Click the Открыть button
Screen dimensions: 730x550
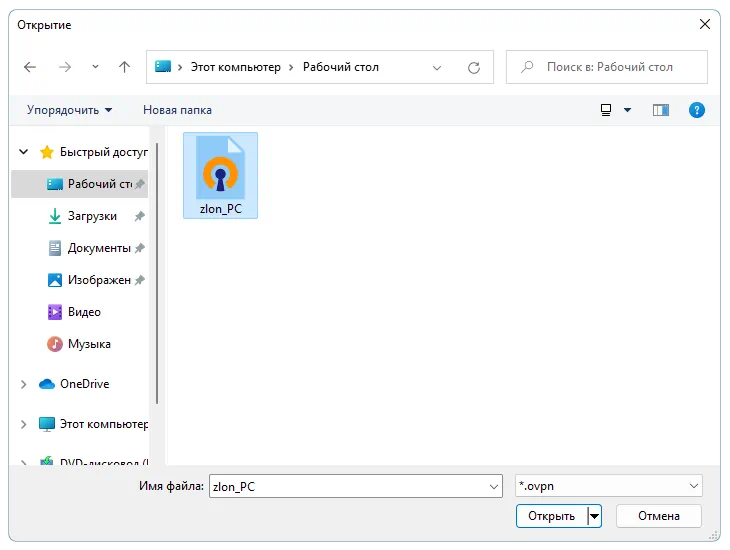551,516
